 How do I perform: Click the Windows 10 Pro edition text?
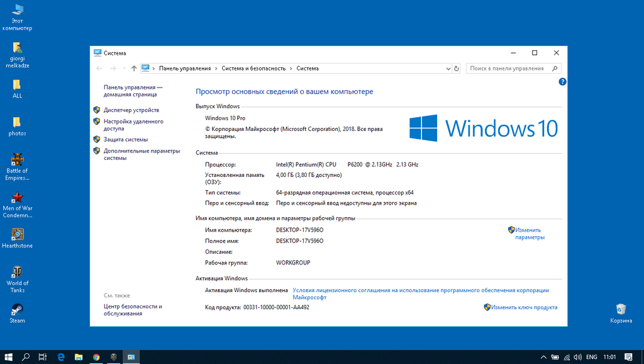coord(225,118)
